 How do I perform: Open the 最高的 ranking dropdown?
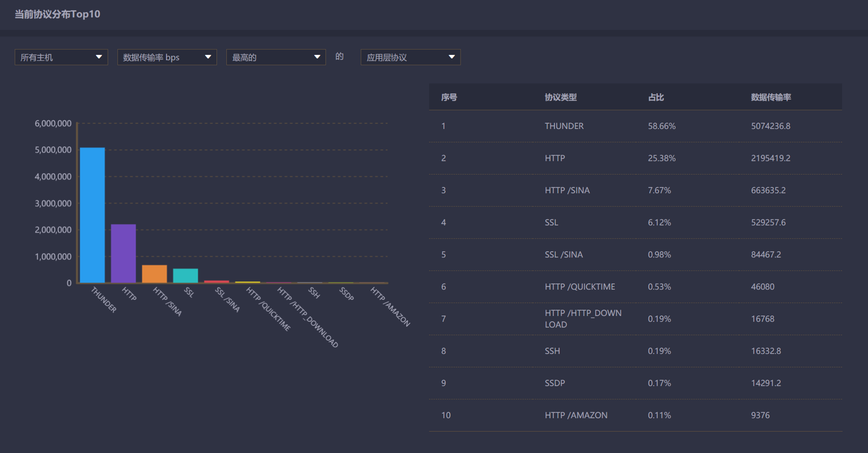(x=276, y=57)
